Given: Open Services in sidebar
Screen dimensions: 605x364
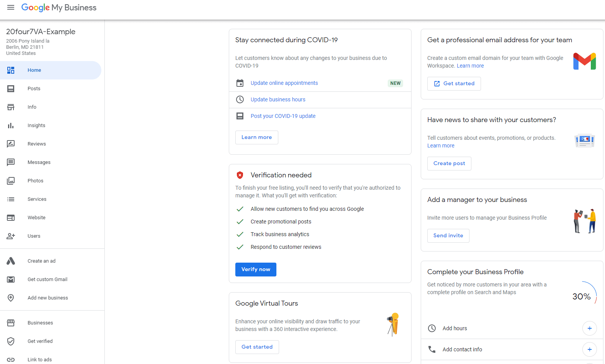Looking at the screenshot, I should click(x=51, y=199).
